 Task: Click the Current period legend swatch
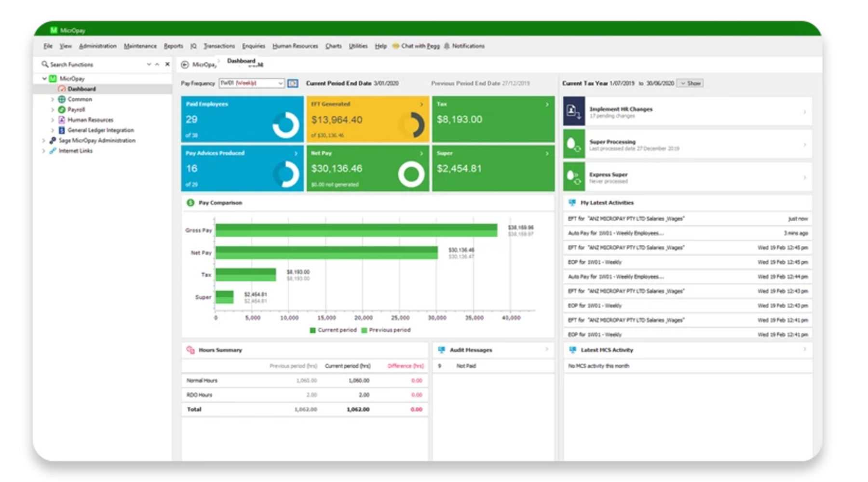312,330
